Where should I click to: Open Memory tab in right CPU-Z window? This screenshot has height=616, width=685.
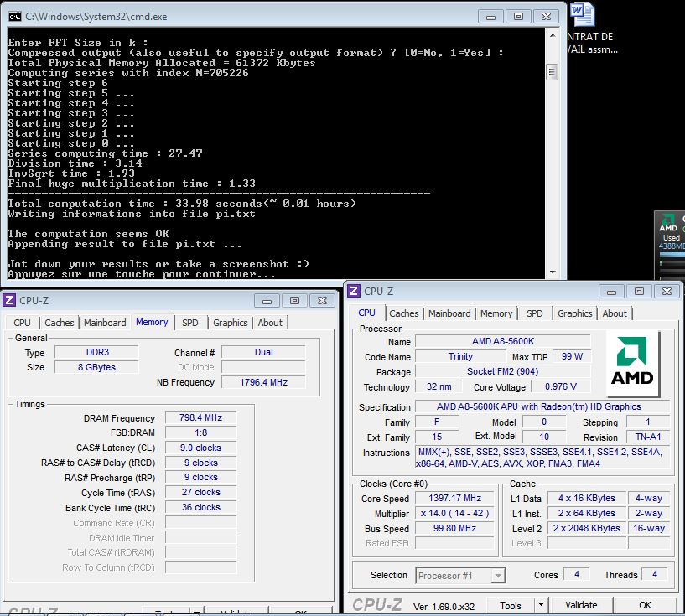pos(496,313)
